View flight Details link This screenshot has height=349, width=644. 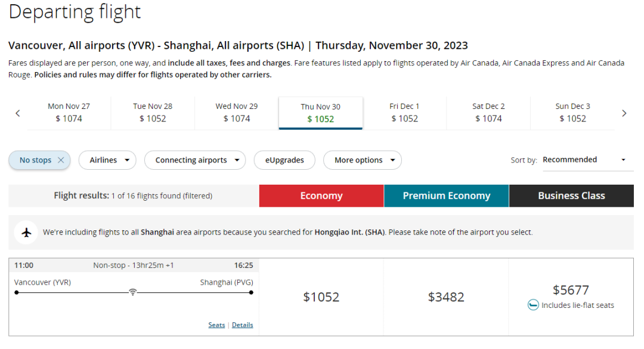(x=242, y=325)
